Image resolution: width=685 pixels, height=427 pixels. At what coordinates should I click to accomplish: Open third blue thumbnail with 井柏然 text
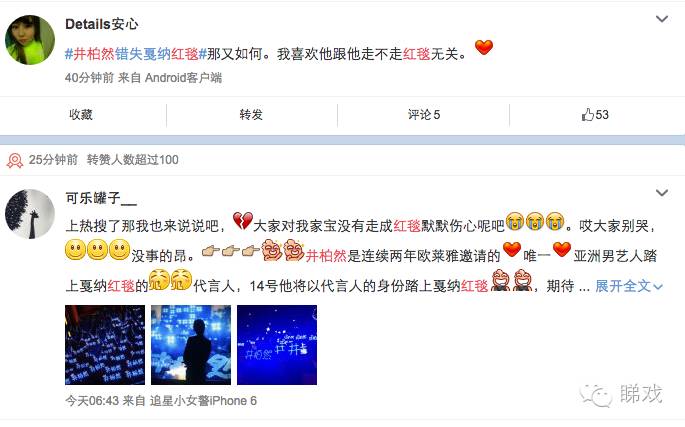277,345
